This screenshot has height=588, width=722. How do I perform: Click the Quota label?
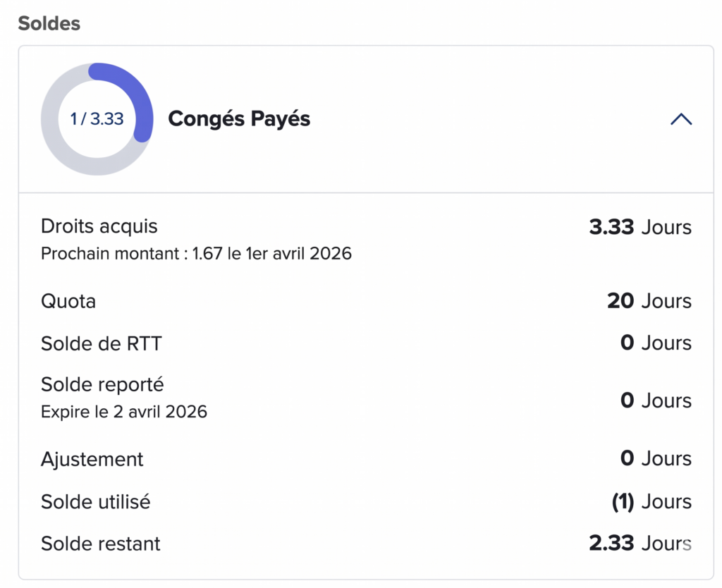coord(68,302)
